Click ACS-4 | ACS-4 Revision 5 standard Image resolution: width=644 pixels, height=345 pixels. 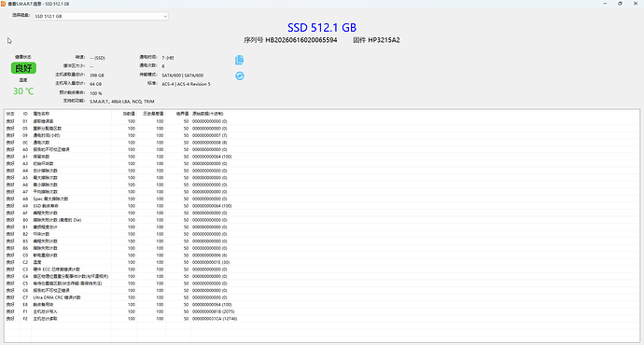pyautogui.click(x=186, y=84)
